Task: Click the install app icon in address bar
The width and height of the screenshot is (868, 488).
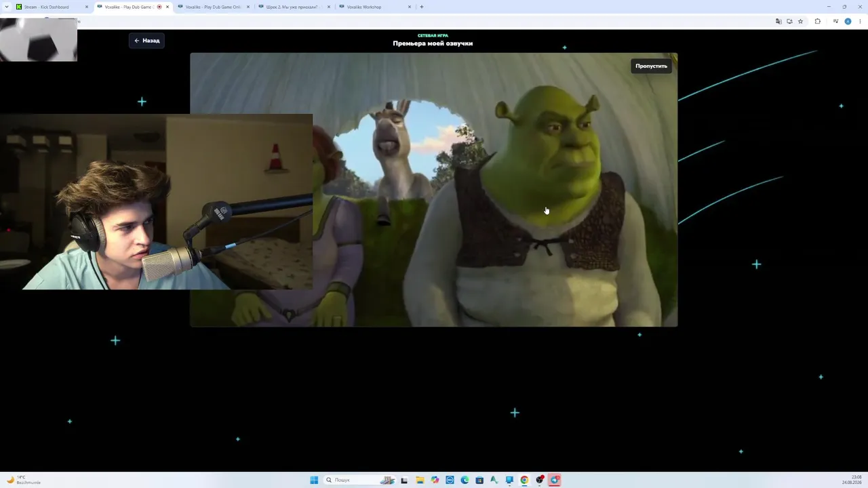Action: tap(789, 21)
